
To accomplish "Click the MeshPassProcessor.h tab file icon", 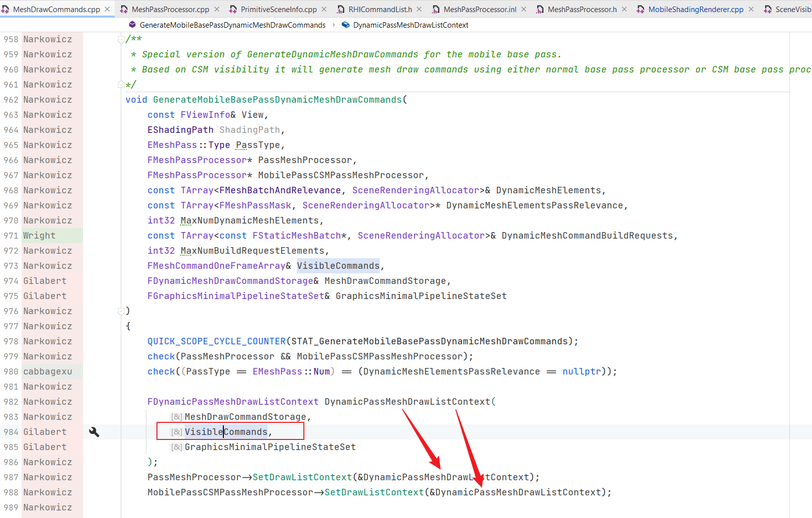I will click(x=540, y=10).
